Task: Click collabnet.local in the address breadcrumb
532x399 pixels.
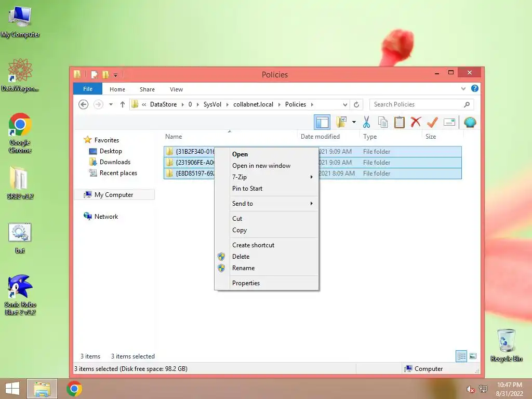Action: 253,104
